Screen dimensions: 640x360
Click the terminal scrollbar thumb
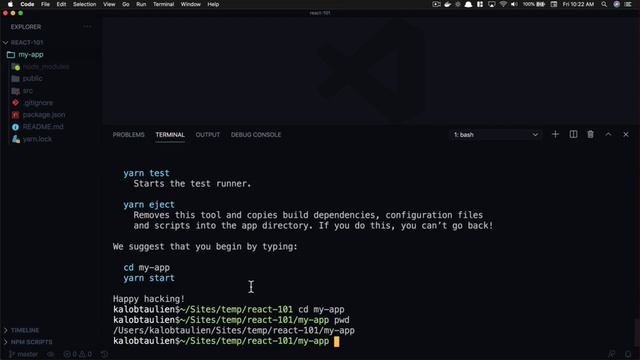636,332
